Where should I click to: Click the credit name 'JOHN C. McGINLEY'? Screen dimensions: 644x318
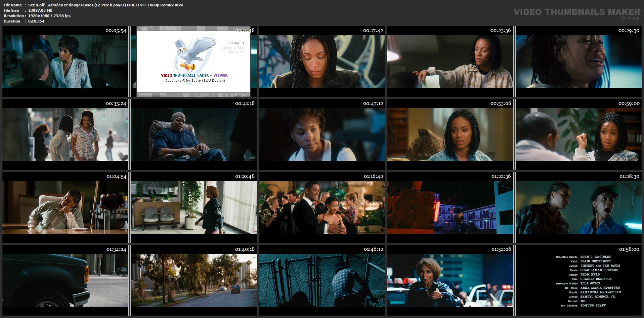[596, 257]
